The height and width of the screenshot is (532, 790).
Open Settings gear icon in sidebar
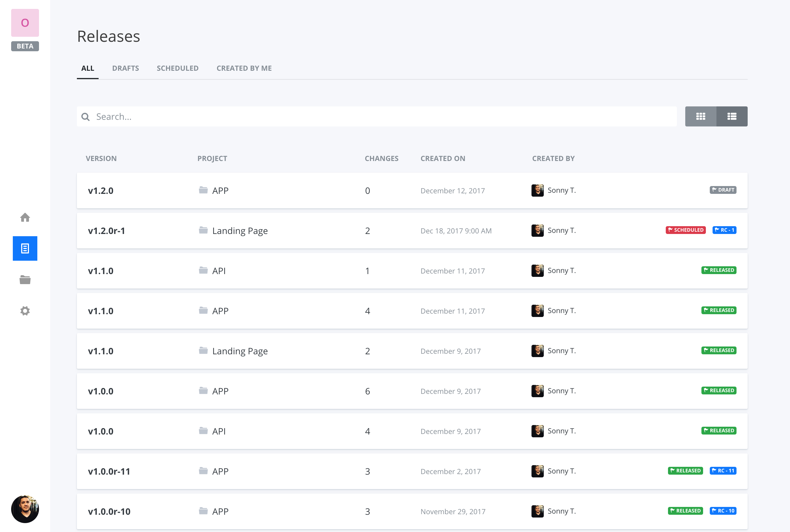coord(25,311)
